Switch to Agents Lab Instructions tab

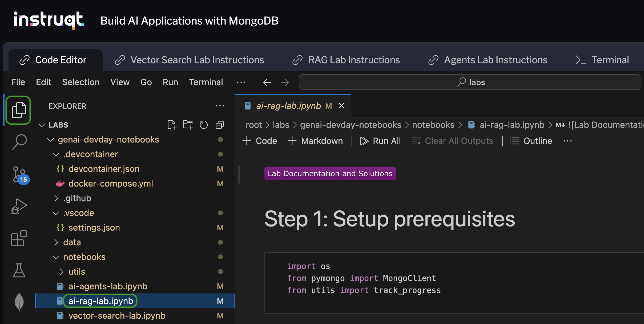tap(488, 60)
